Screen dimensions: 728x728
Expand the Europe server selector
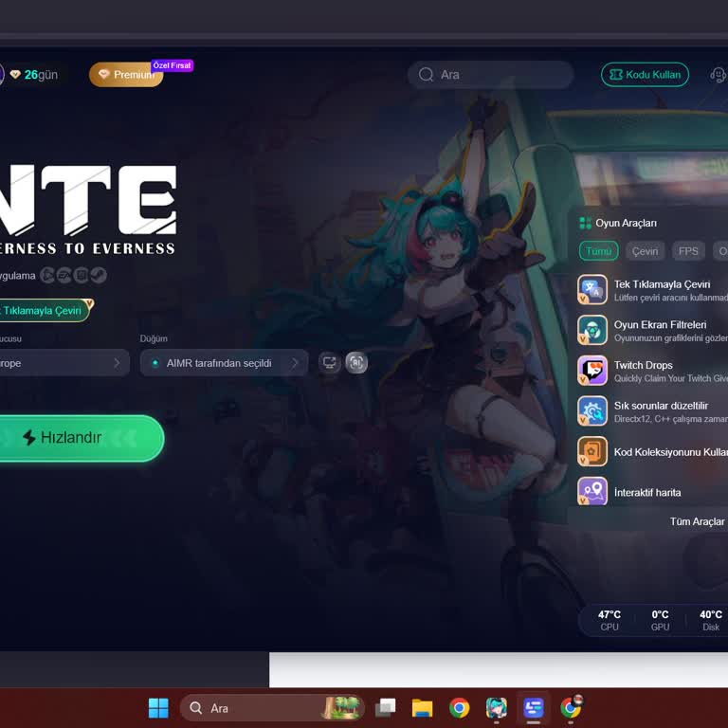coord(64,363)
